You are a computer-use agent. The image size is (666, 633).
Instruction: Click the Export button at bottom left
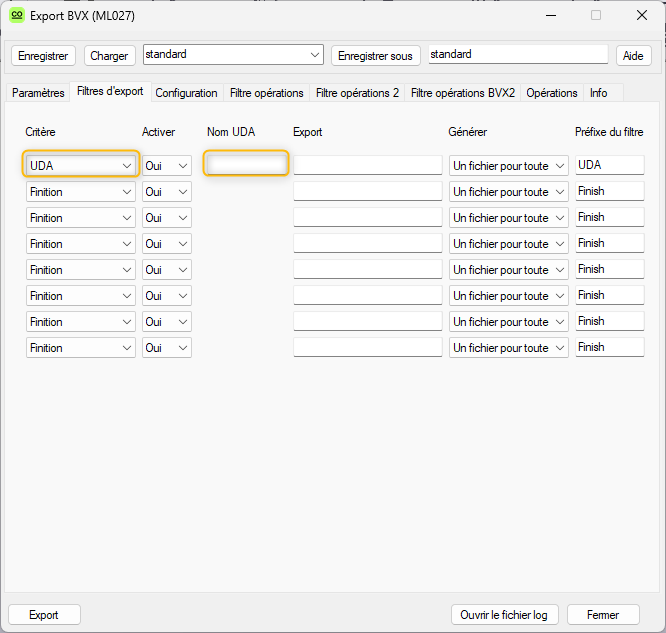[44, 615]
